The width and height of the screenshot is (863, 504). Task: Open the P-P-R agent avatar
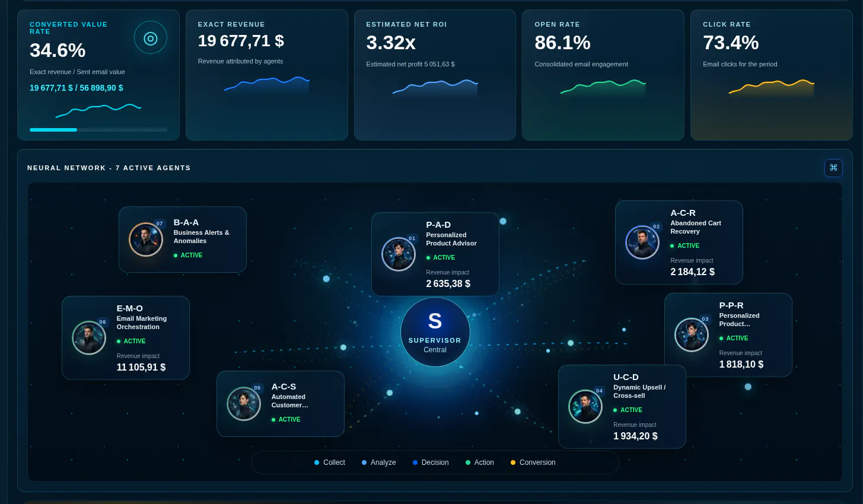pos(692,334)
